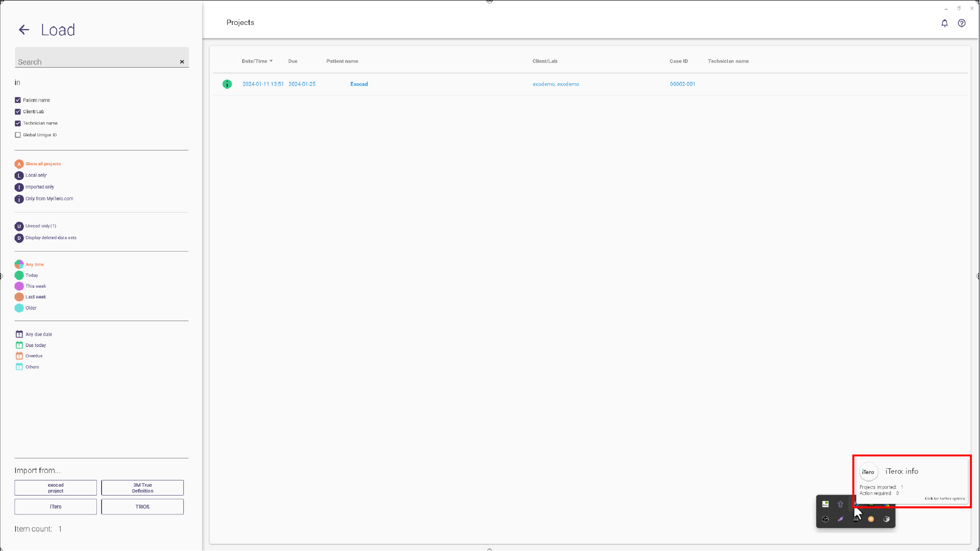Sort by Client/Lab column header

(x=545, y=61)
